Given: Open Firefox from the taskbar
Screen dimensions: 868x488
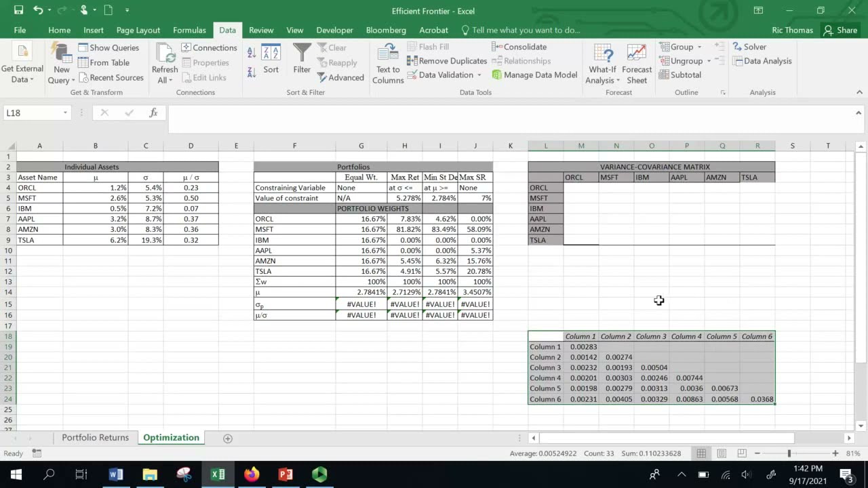Looking at the screenshot, I should (252, 474).
